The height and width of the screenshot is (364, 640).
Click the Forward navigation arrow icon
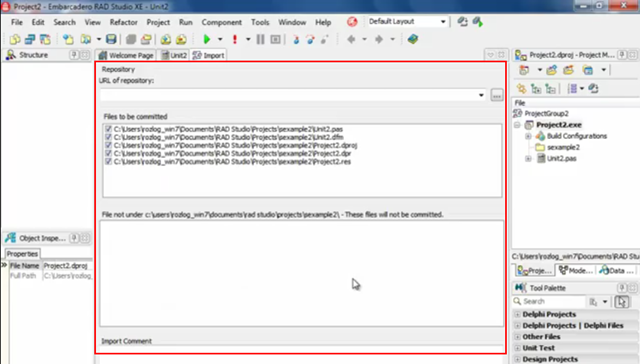(379, 39)
